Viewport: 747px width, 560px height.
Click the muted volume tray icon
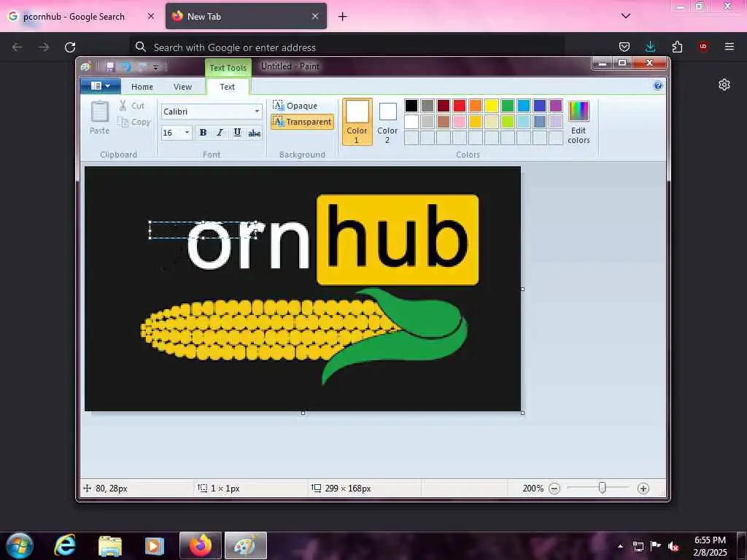pyautogui.click(x=673, y=546)
